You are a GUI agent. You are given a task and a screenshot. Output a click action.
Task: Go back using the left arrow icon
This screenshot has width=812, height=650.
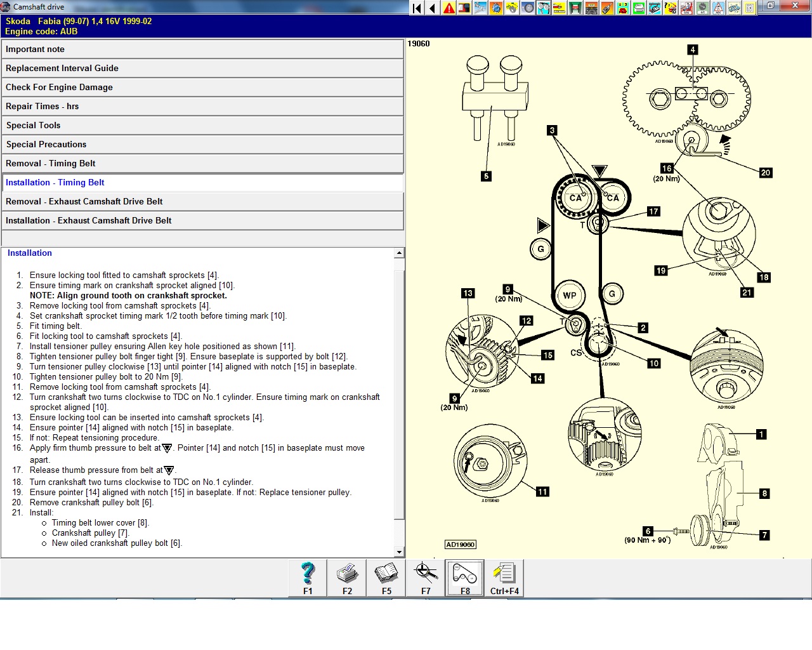coord(433,8)
